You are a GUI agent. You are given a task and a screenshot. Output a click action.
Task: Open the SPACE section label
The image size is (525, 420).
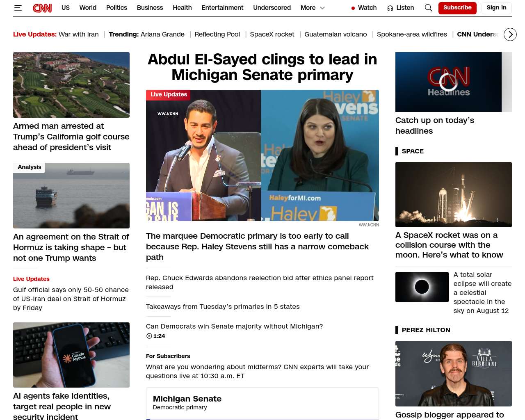tap(413, 151)
